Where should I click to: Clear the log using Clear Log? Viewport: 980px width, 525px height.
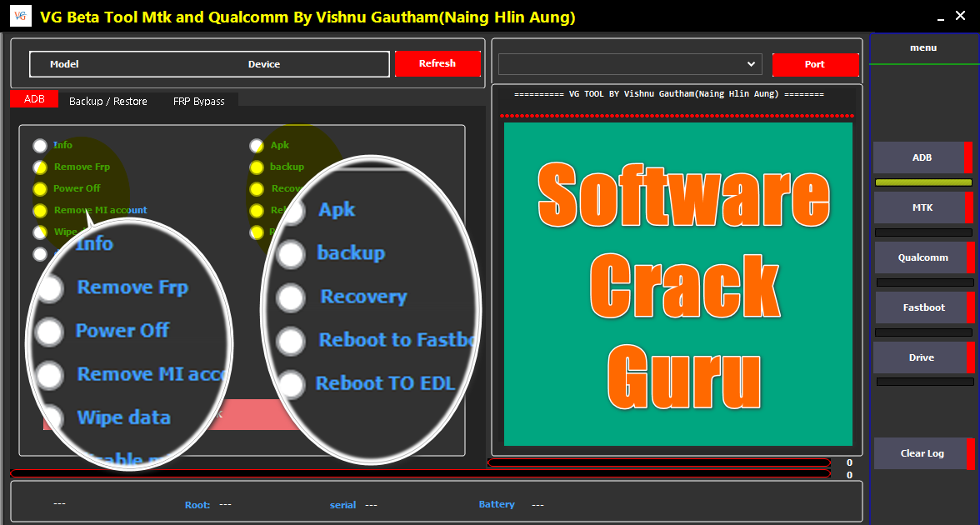coord(922,453)
